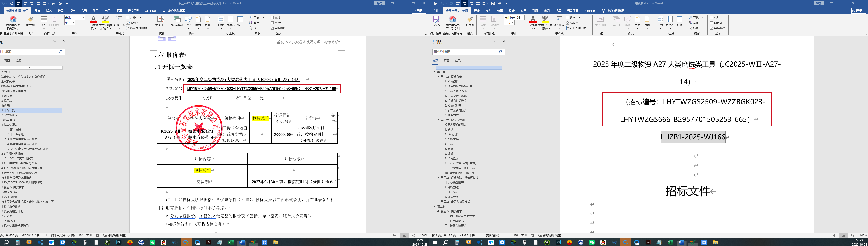Click the 拆分 split icon in the right window
This screenshot has height=246, width=868.
click(x=680, y=21)
